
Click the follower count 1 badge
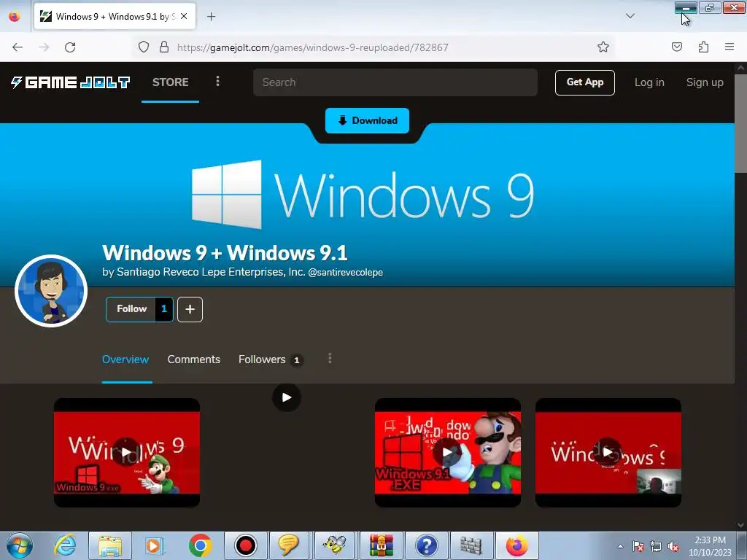pos(164,309)
